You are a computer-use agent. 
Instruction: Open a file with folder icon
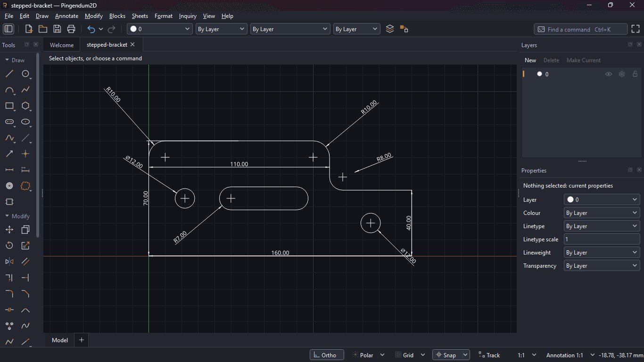coord(43,29)
